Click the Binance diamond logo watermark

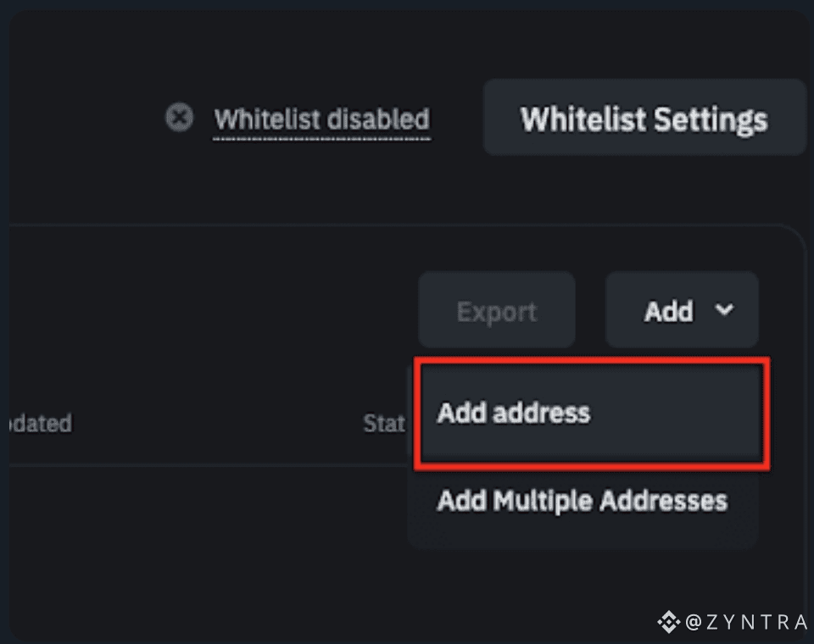tap(669, 623)
